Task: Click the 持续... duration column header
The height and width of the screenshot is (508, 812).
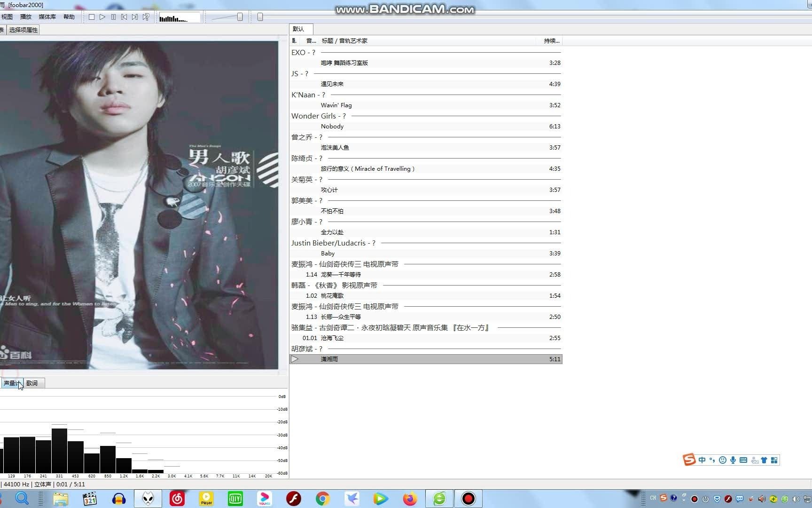Action: 549,41
